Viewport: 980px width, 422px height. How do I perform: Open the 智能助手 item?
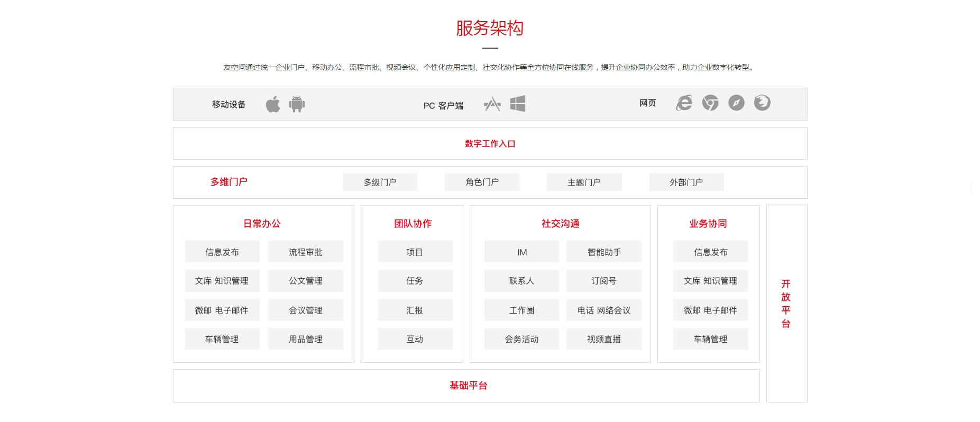coord(603,252)
